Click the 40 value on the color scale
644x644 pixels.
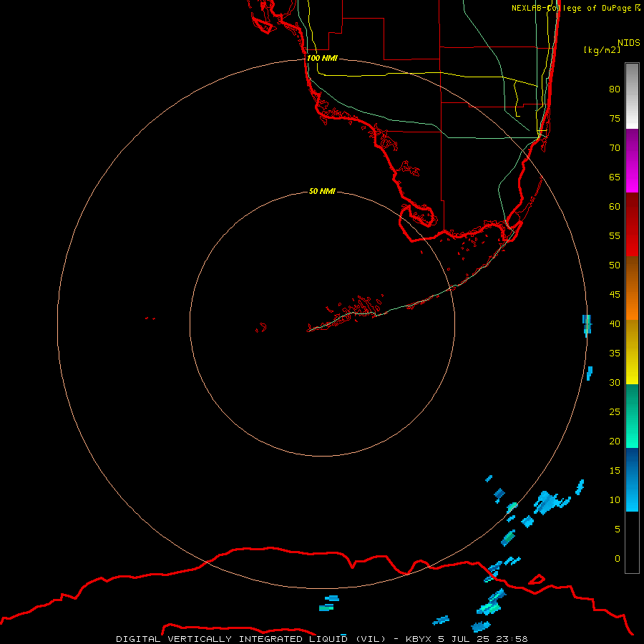pyautogui.click(x=615, y=324)
